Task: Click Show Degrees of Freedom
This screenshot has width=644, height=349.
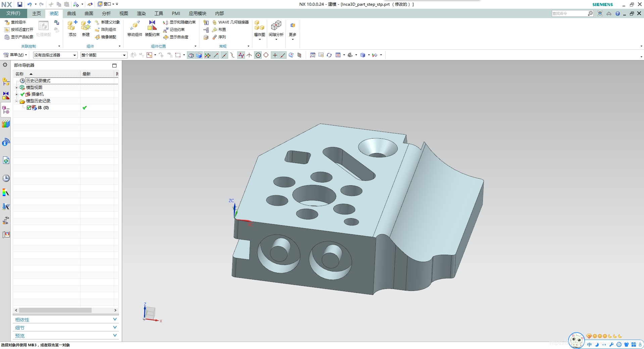Action: (176, 37)
